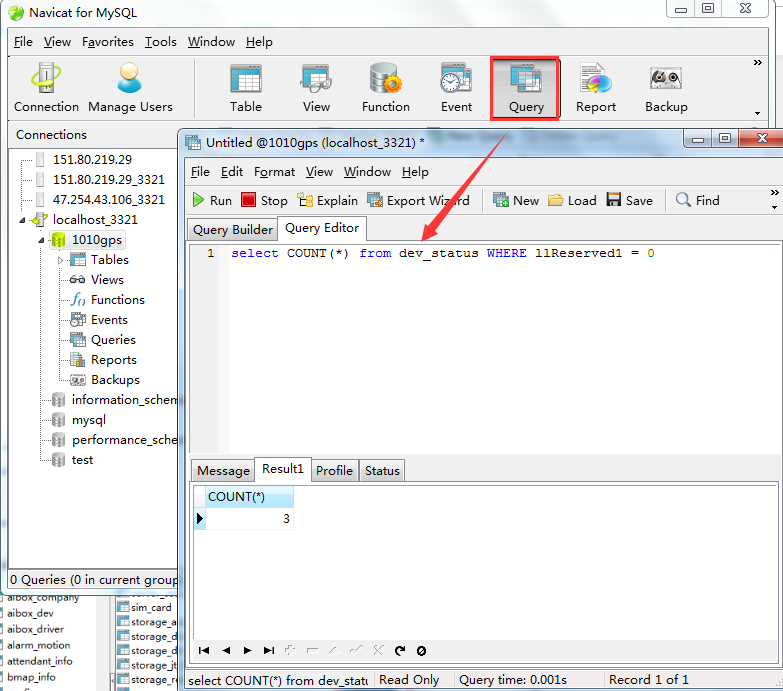Go to next record in results
This screenshot has height=691, width=783.
click(x=247, y=650)
